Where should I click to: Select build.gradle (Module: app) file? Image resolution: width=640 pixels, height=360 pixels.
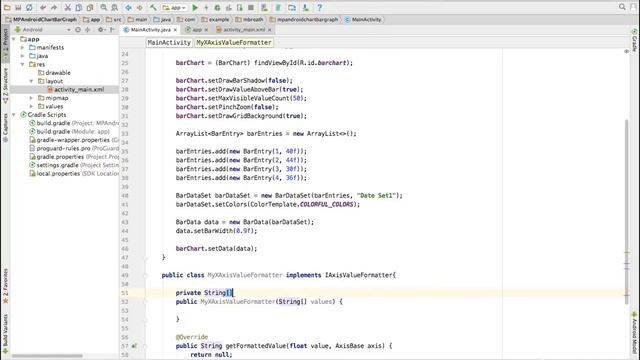coord(69,131)
